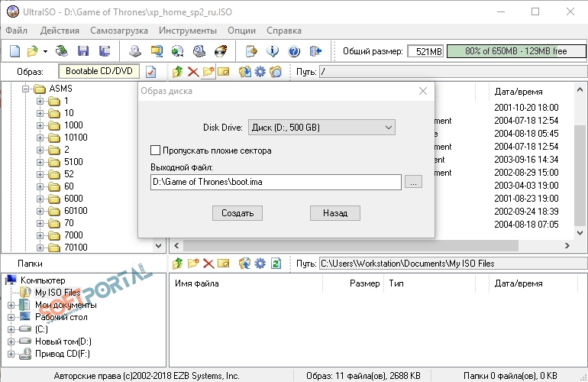Expand the 10100 folder

[x=40, y=138]
